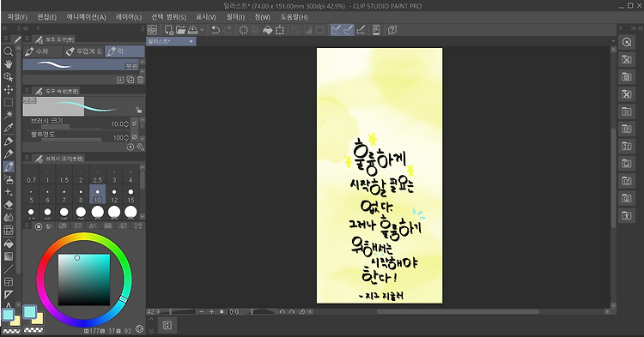
Task: Open file with folder icon
Action: coord(180,30)
